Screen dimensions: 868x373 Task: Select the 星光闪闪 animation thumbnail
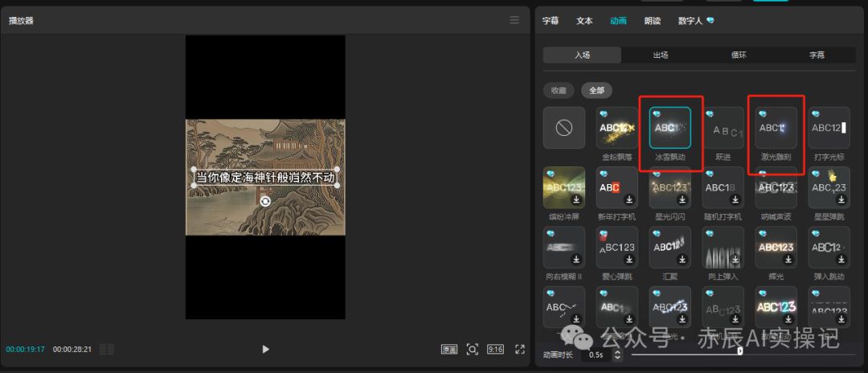click(x=669, y=187)
